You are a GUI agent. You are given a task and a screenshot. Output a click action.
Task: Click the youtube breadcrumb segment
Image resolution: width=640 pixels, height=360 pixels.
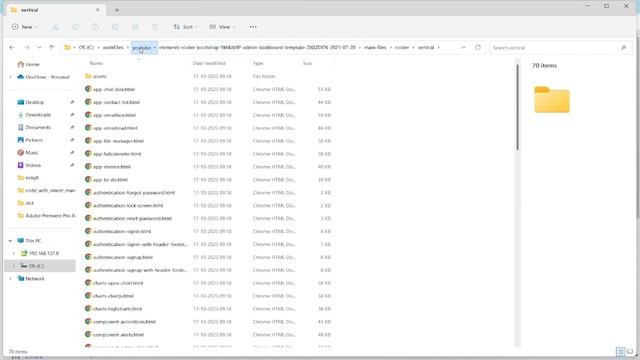(142, 48)
